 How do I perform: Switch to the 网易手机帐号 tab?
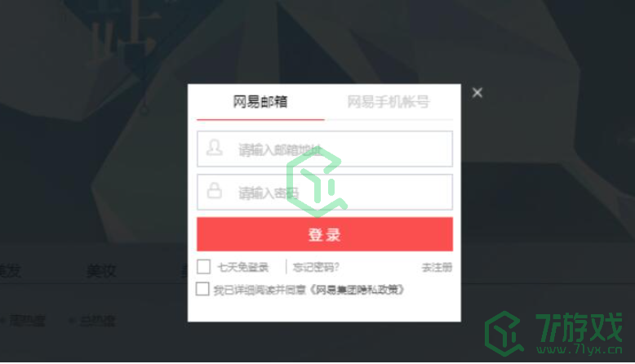point(388,102)
